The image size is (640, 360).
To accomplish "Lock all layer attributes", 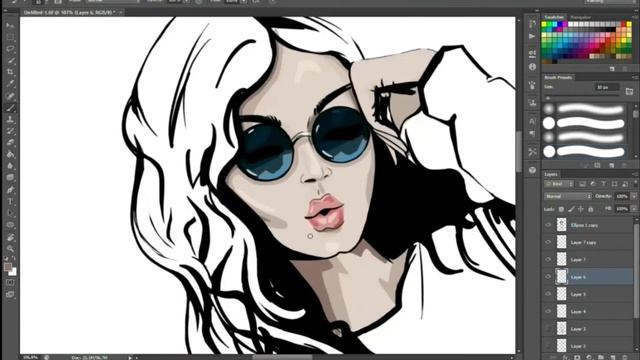I will point(591,209).
